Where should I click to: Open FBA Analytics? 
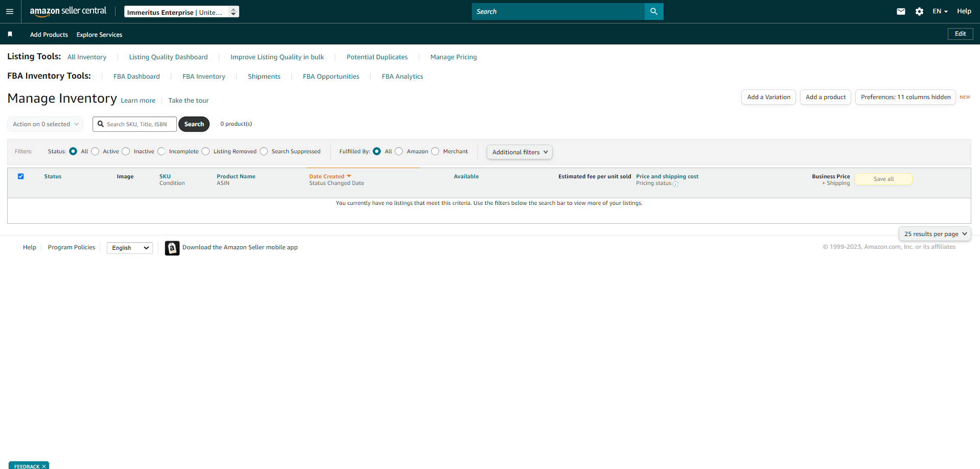[x=402, y=77]
